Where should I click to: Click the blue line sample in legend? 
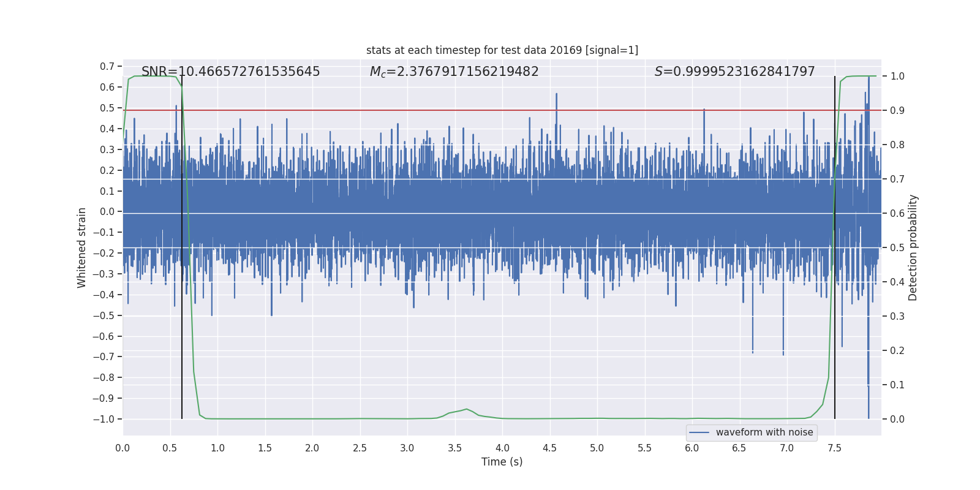click(699, 432)
